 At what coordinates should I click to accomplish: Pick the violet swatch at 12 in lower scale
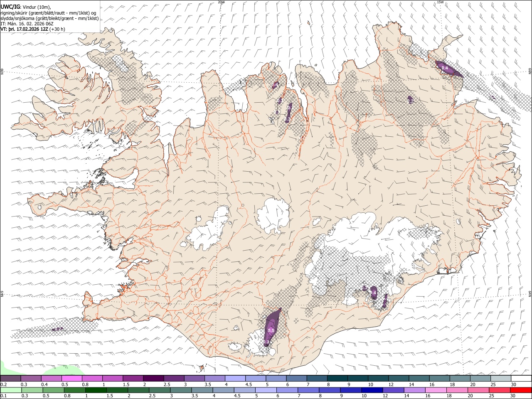[x=393, y=390]
